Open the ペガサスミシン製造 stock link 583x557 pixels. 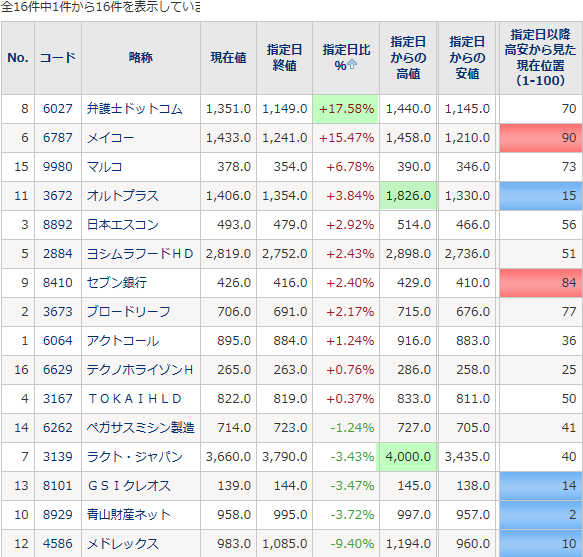coord(141,428)
